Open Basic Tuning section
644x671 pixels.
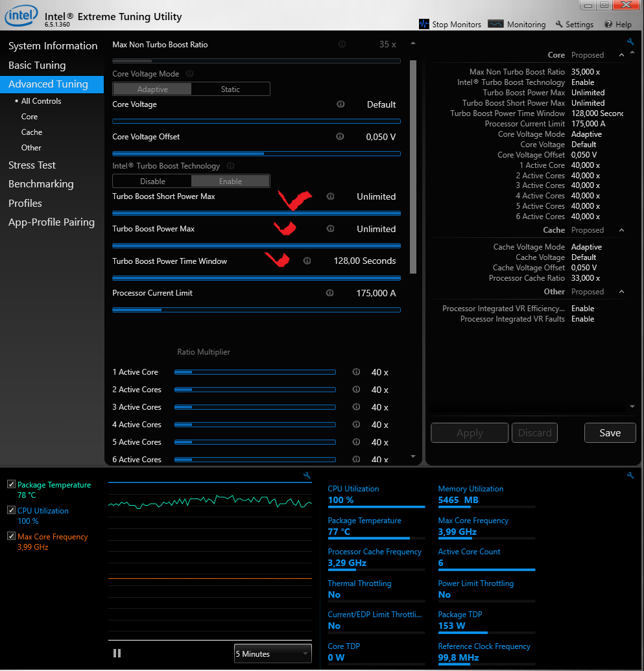(37, 65)
